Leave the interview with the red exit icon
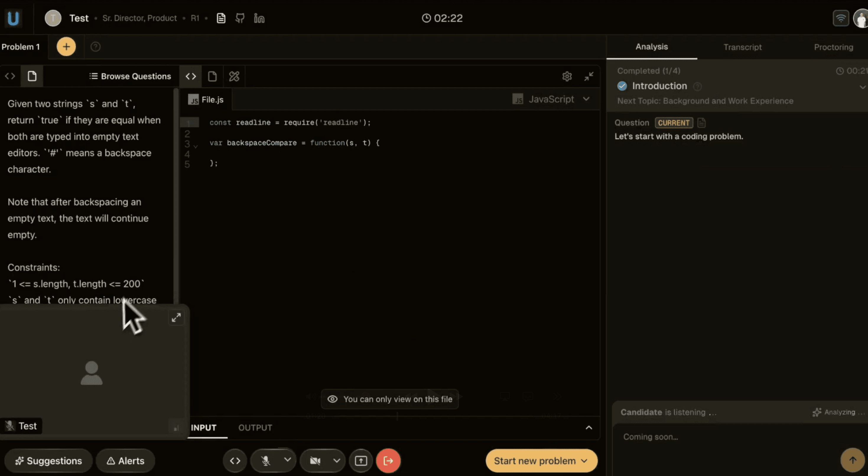Screen dimensions: 868x476 (388, 461)
